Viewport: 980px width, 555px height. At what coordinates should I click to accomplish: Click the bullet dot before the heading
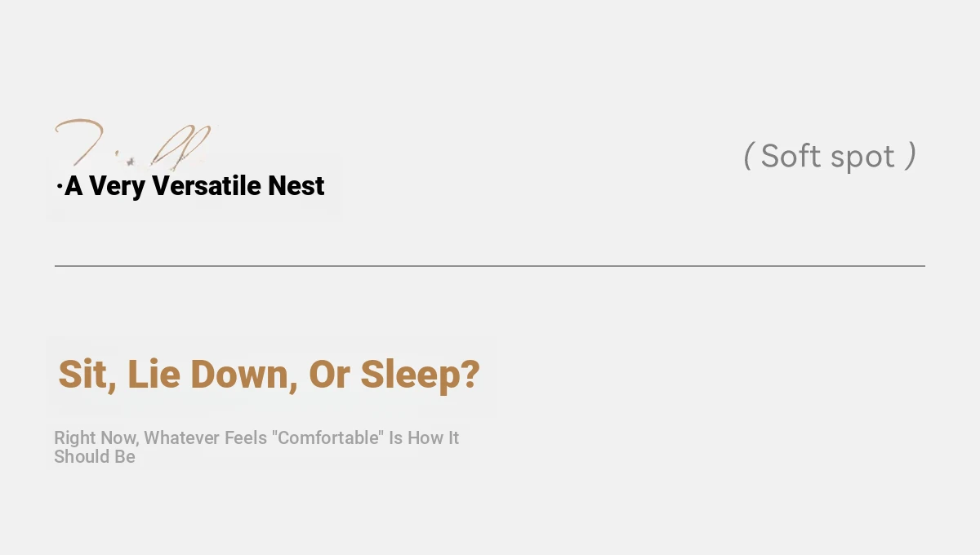[x=60, y=188]
